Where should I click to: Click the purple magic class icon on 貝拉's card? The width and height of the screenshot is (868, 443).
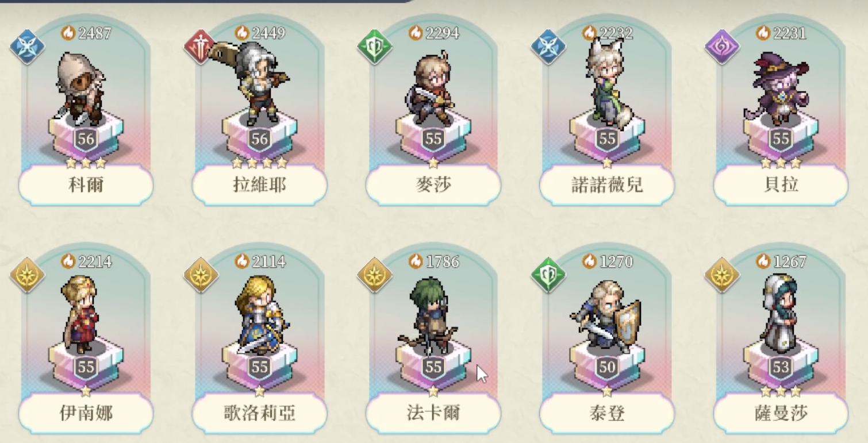click(x=722, y=47)
